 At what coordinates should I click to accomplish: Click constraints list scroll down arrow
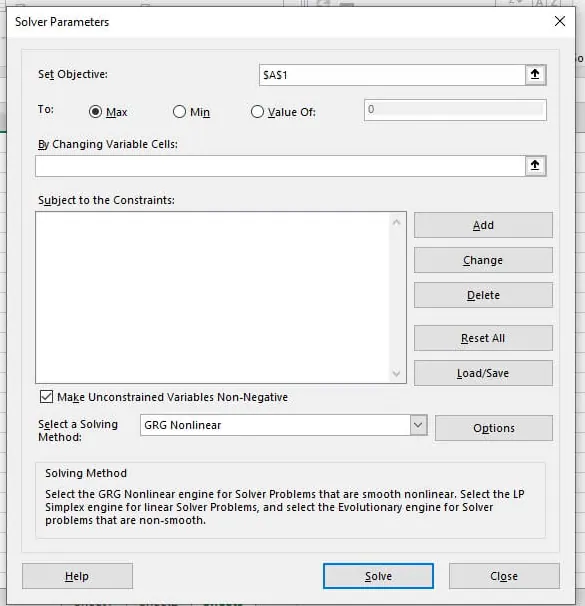396,373
